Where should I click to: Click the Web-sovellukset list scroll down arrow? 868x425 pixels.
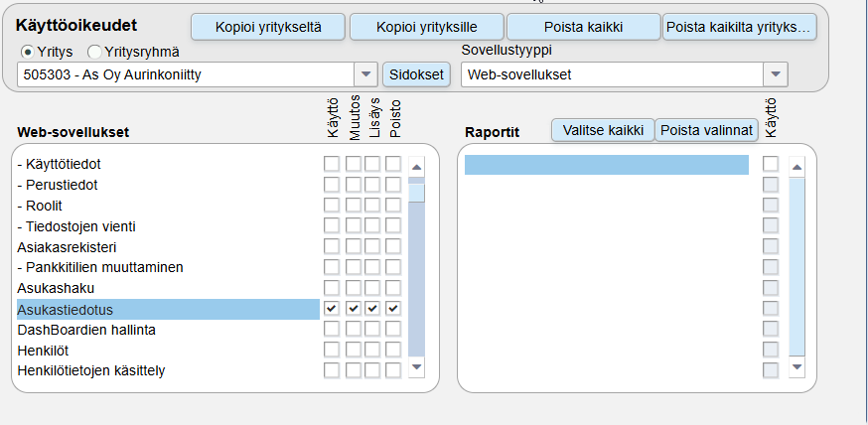(416, 366)
